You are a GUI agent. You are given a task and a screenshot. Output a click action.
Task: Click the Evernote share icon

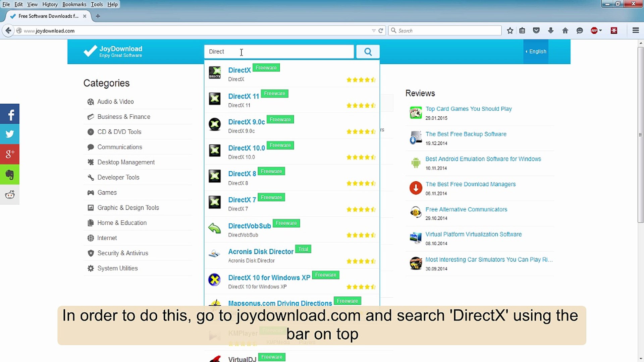(10, 175)
